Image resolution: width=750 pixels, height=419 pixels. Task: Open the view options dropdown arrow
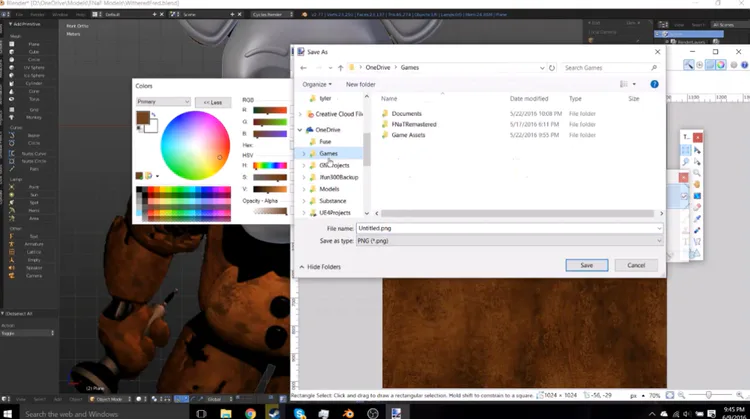[x=634, y=84]
